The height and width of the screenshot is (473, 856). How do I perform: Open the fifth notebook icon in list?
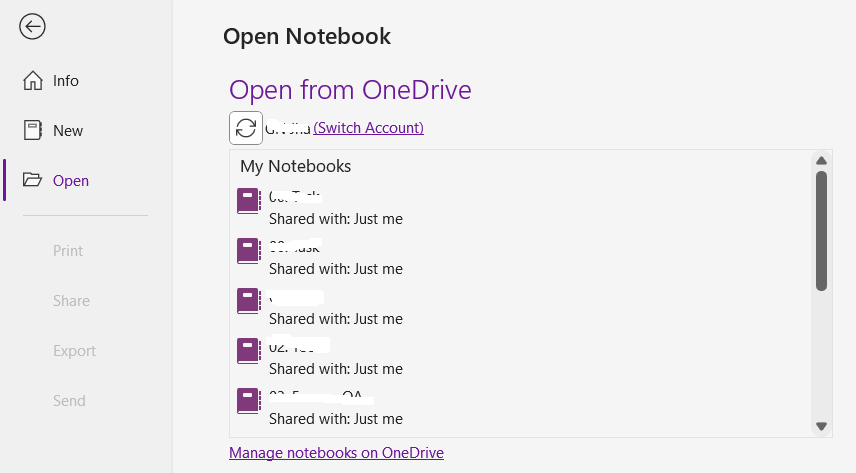pyautogui.click(x=248, y=401)
